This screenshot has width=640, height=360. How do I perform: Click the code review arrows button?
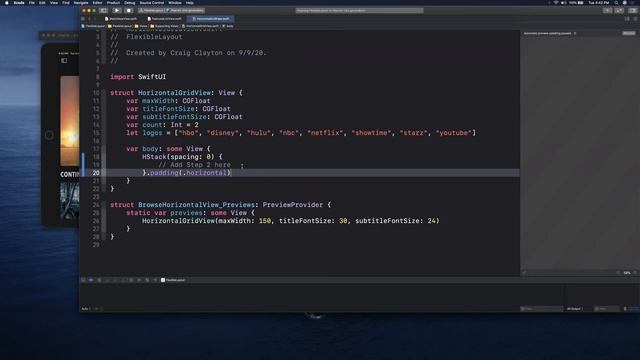point(619,10)
